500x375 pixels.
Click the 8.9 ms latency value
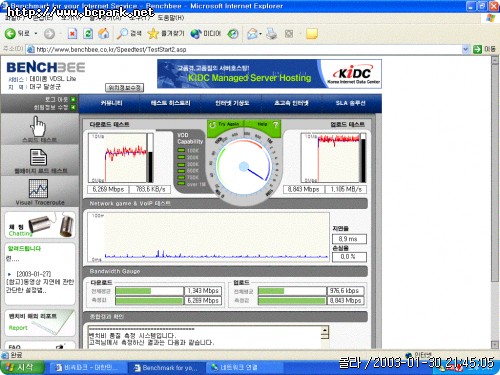click(349, 239)
